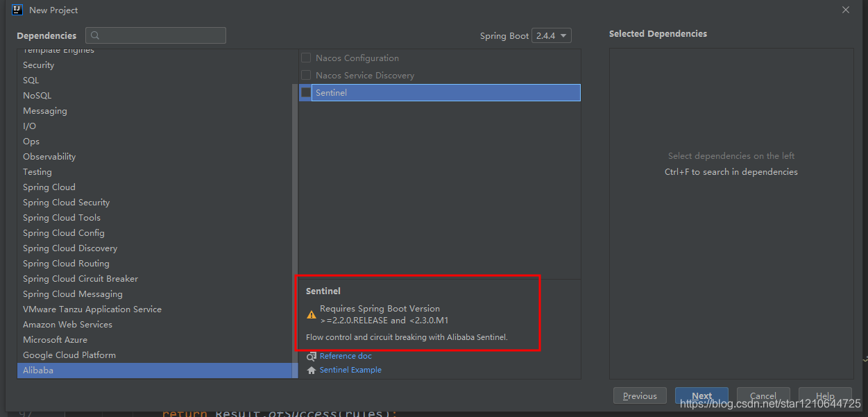Open Help for the dialog

coord(825,395)
